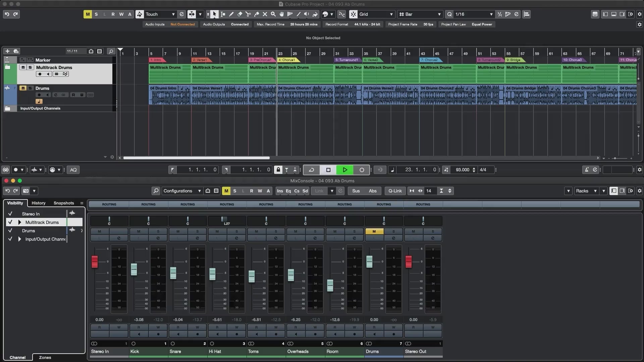Image resolution: width=644 pixels, height=362 pixels.
Task: Switch to the Channel tab
Action: coord(17,357)
